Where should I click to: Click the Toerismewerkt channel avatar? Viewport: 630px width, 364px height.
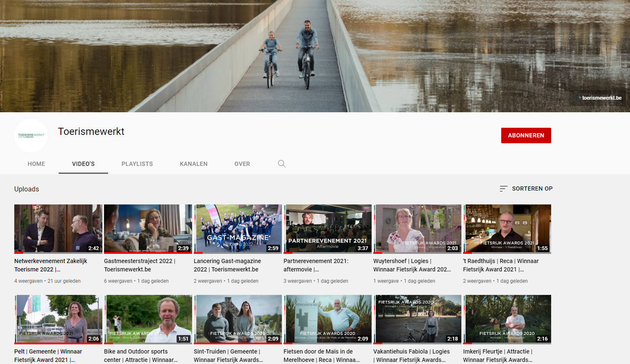pyautogui.click(x=31, y=136)
